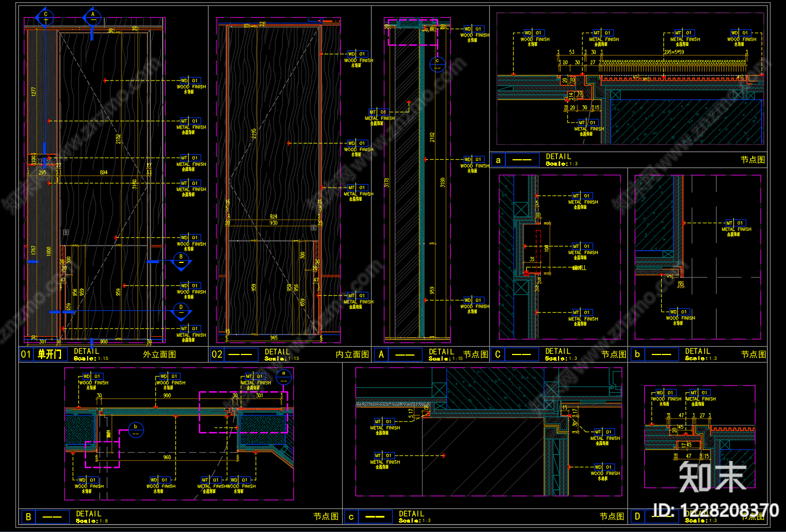This screenshot has height=532, width=786.
Task: Select the 960 dimension in detail B
Action: (x=167, y=458)
